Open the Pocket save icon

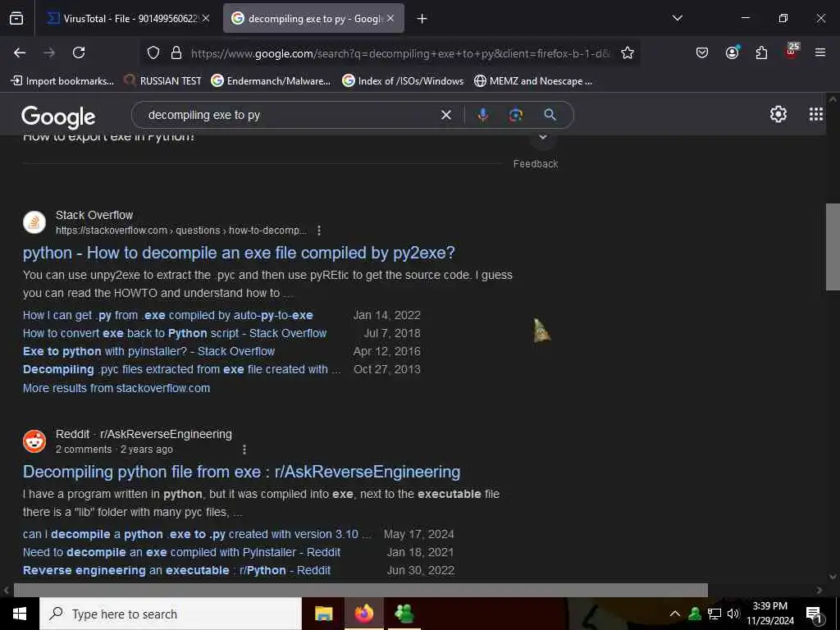point(702,52)
